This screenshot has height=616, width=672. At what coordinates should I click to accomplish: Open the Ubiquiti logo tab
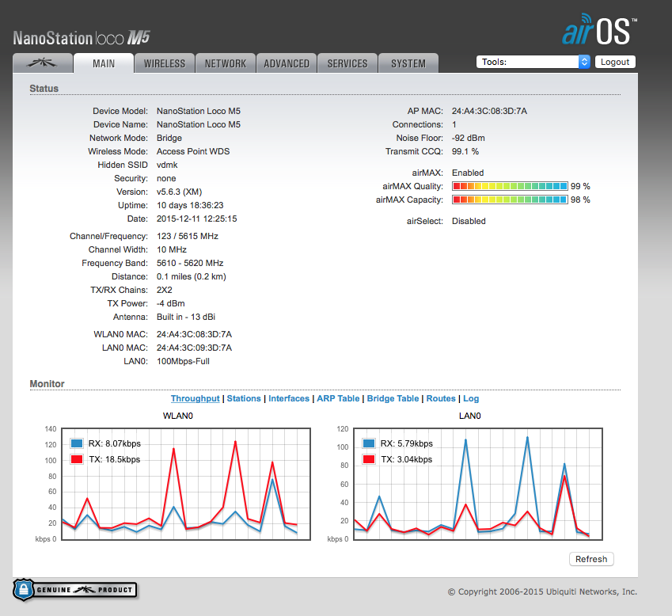[x=41, y=63]
